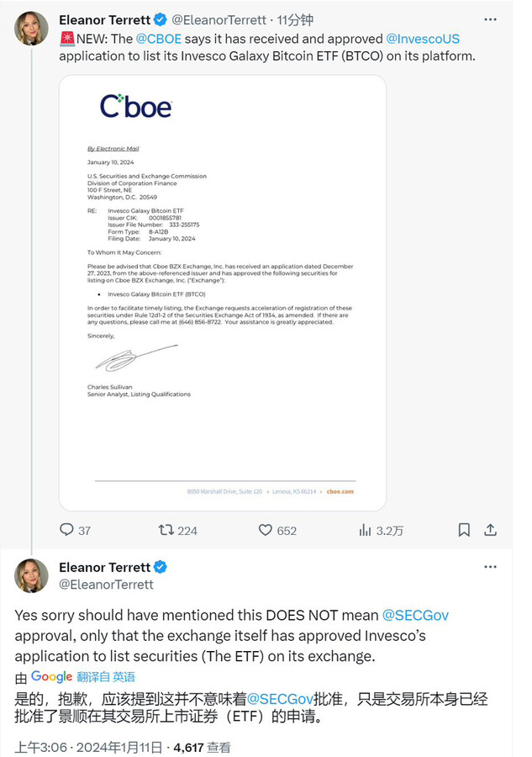
Task: Click verified badge on the reply tweet
Action: pos(160,567)
